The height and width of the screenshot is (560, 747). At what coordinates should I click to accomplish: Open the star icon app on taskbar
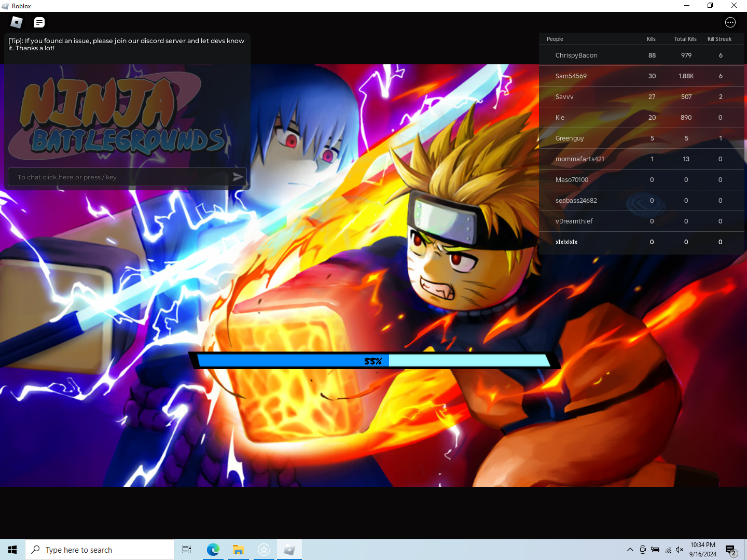[264, 550]
